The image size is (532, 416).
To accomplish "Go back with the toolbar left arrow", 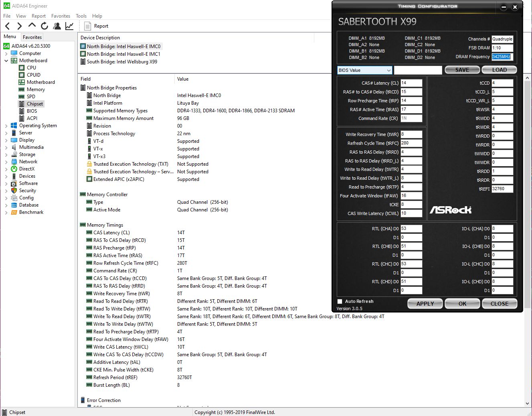I will point(8,26).
